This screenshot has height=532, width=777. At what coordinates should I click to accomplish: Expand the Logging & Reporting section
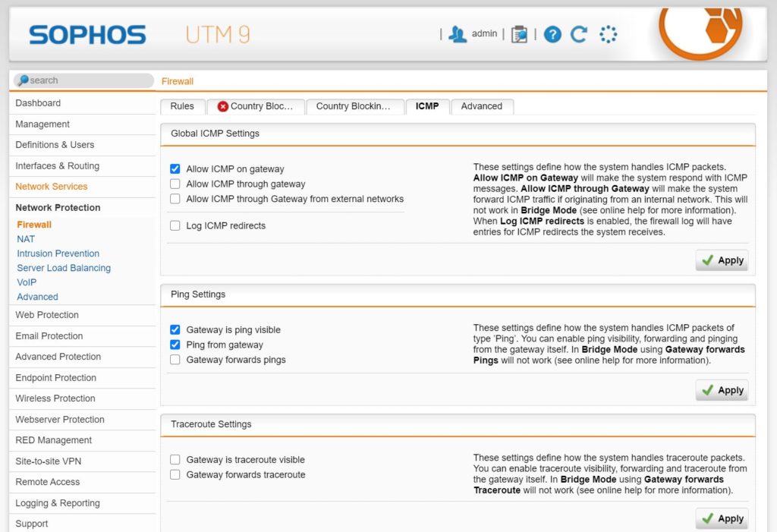[57, 503]
